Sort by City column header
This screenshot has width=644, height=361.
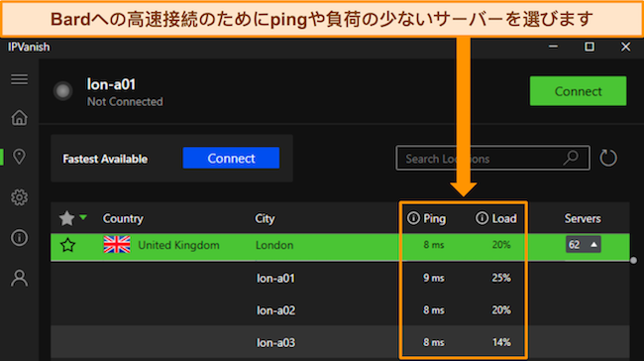pos(265,218)
